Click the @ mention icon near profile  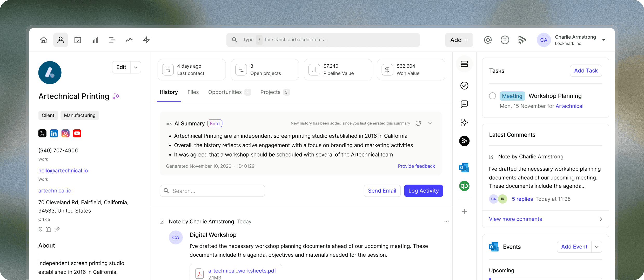[488, 40]
